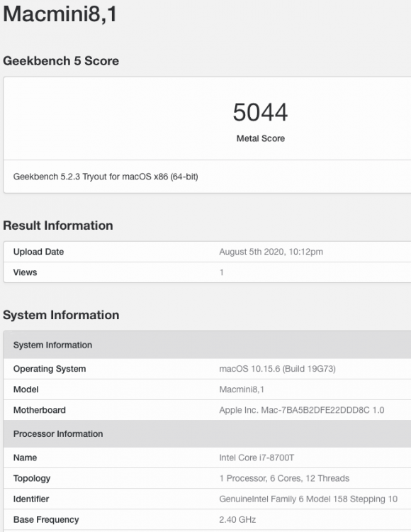Click the Operating System label
The image size is (411, 532).
click(50, 369)
